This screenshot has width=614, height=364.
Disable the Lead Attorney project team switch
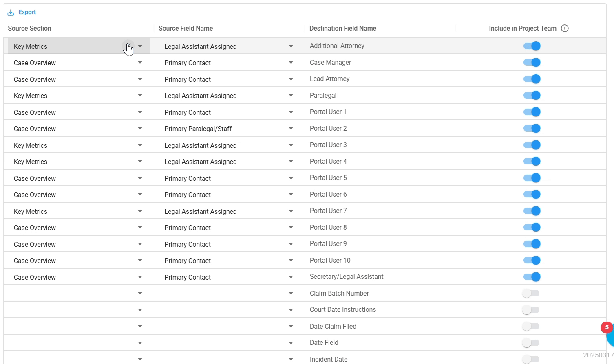point(532,79)
